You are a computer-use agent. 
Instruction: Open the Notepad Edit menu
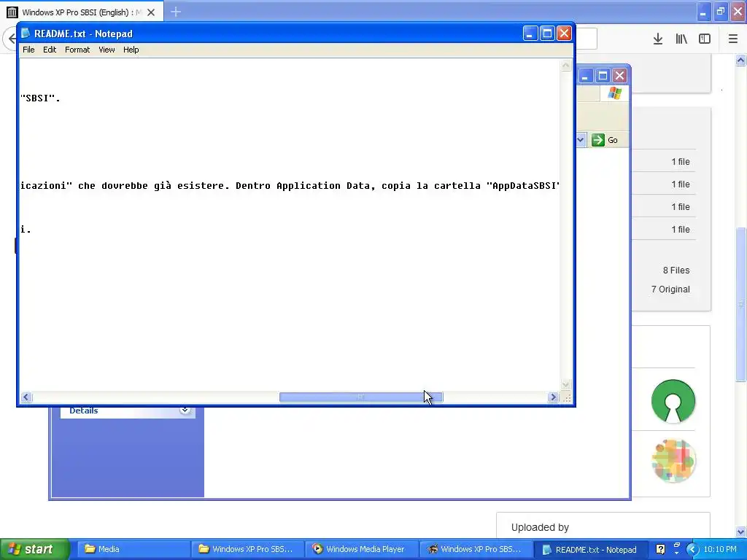click(x=50, y=50)
